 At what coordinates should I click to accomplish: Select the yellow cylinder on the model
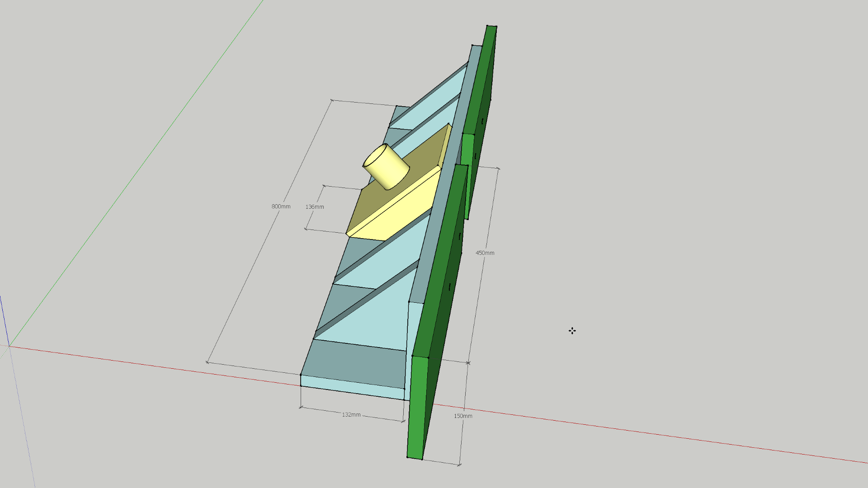(387, 167)
